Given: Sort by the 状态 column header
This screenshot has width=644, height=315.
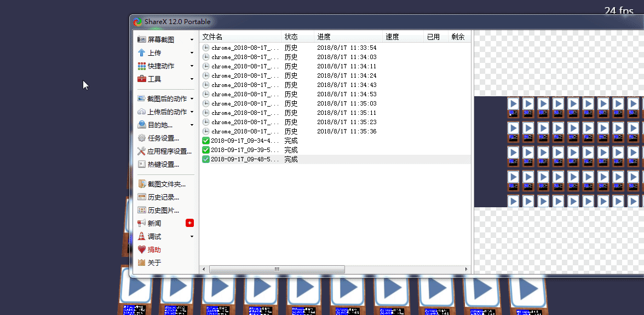Looking at the screenshot, I should pos(298,37).
